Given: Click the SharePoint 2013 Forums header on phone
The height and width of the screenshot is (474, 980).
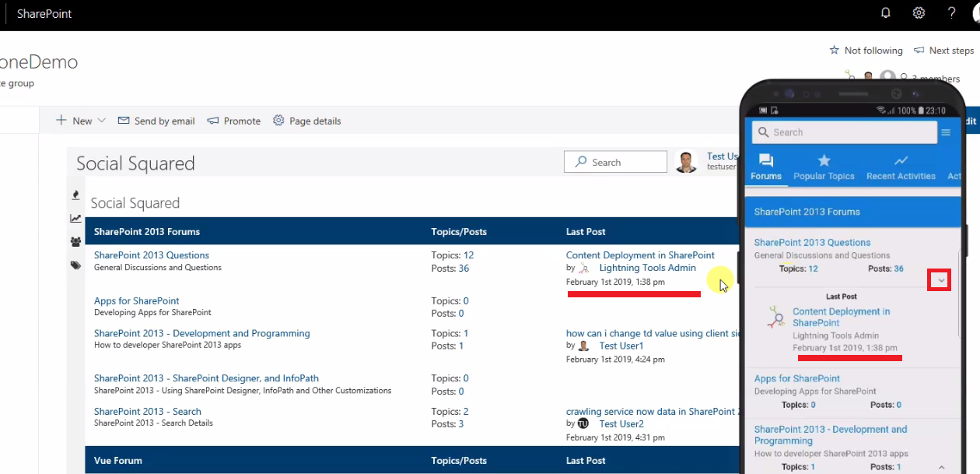Looking at the screenshot, I should (x=853, y=212).
